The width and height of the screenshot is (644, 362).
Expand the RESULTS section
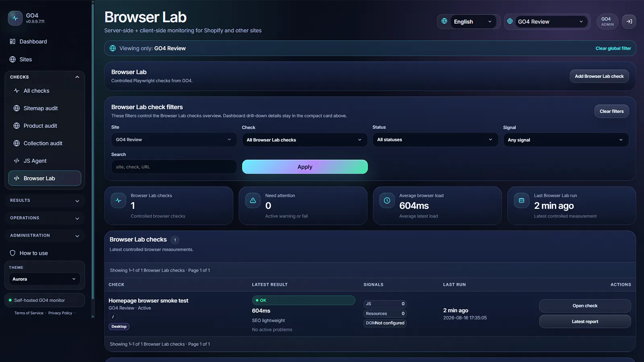coord(45,200)
